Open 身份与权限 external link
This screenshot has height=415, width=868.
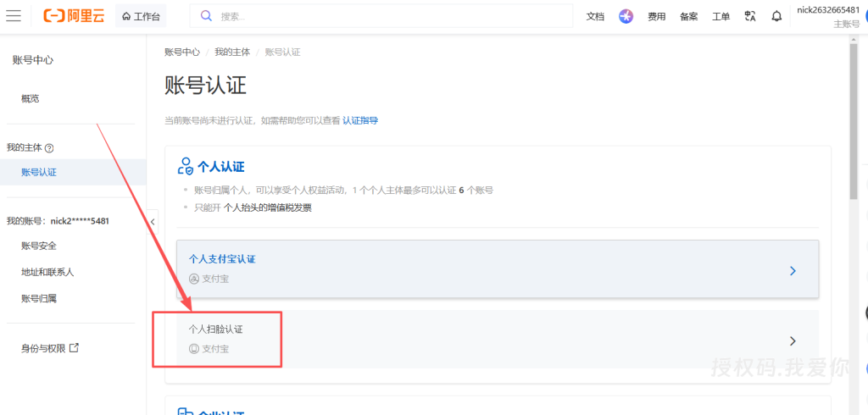point(50,349)
